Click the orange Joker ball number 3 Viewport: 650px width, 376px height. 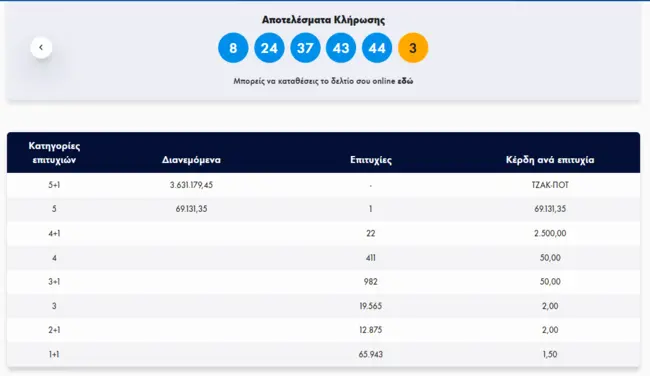click(413, 48)
